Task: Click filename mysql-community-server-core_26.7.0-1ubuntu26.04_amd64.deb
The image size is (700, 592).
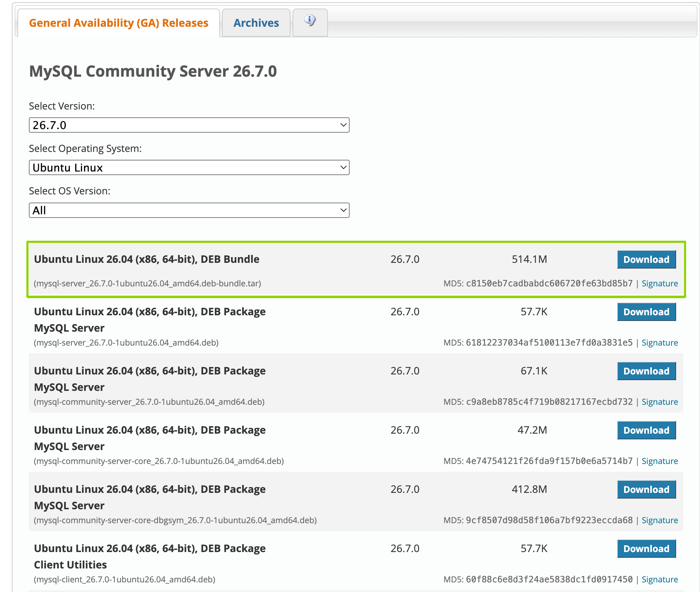Action: click(x=159, y=461)
